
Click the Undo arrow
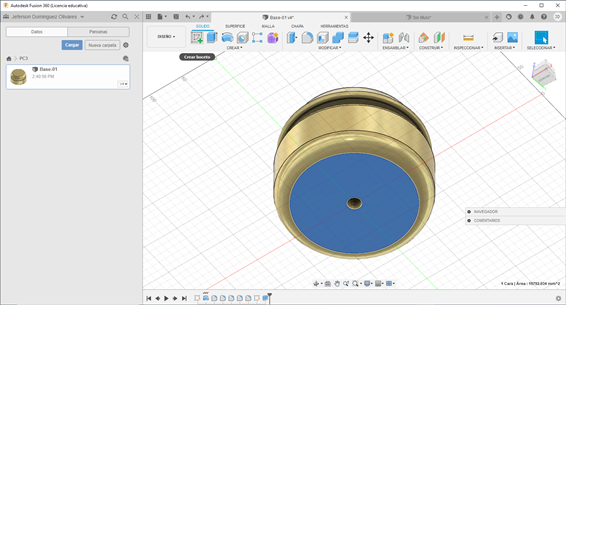[x=188, y=16]
